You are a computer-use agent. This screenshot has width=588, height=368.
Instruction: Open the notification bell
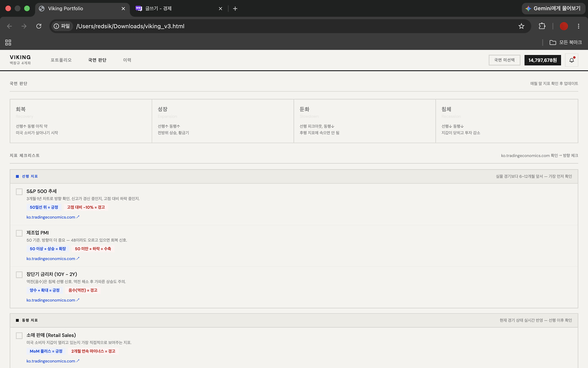pyautogui.click(x=571, y=60)
